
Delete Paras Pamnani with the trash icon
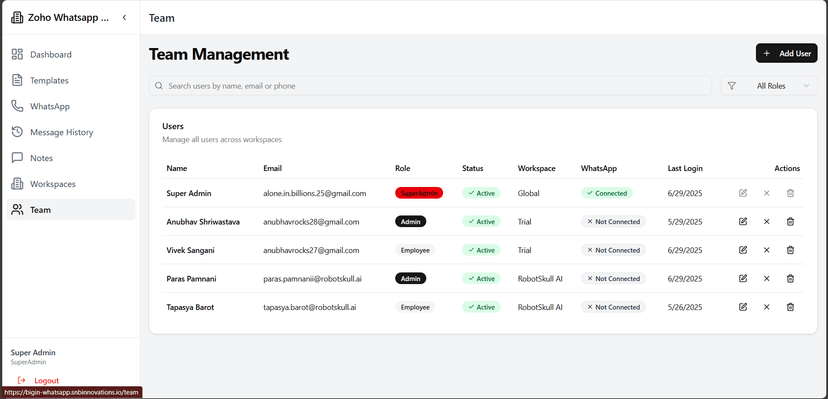pos(791,279)
